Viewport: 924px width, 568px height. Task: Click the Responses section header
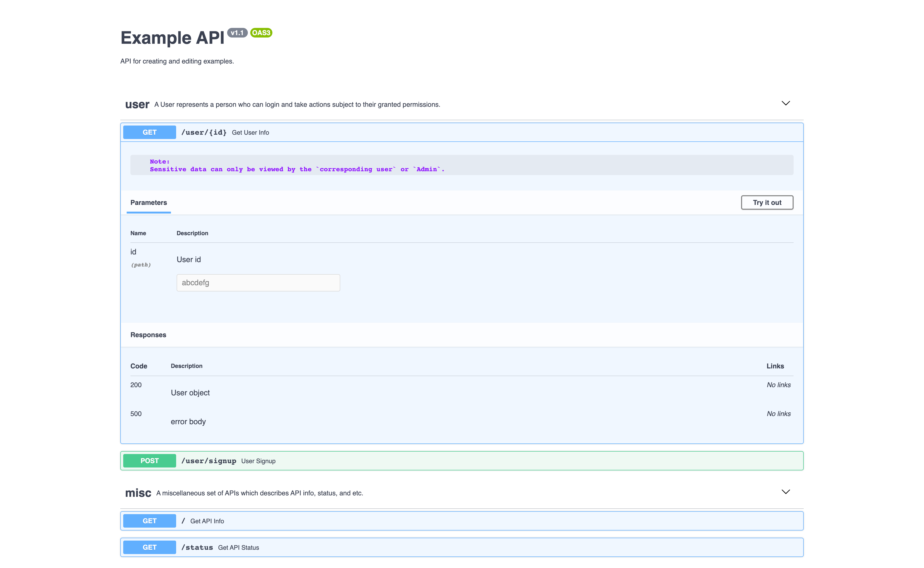[x=148, y=335]
